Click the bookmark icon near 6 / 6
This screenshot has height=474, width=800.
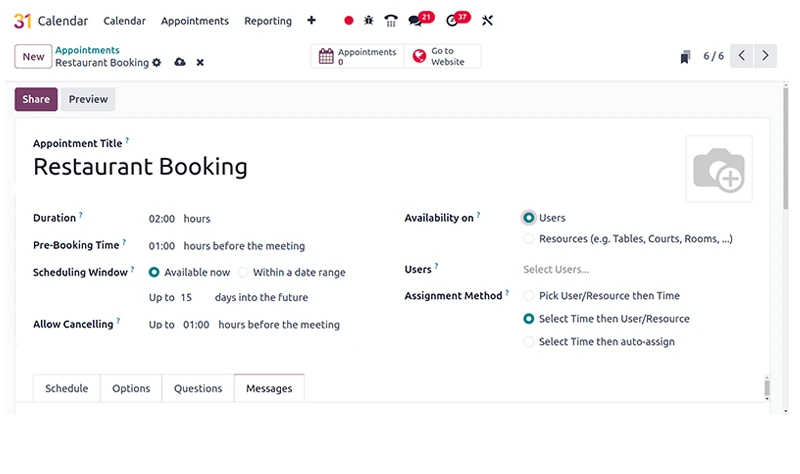[x=685, y=57]
